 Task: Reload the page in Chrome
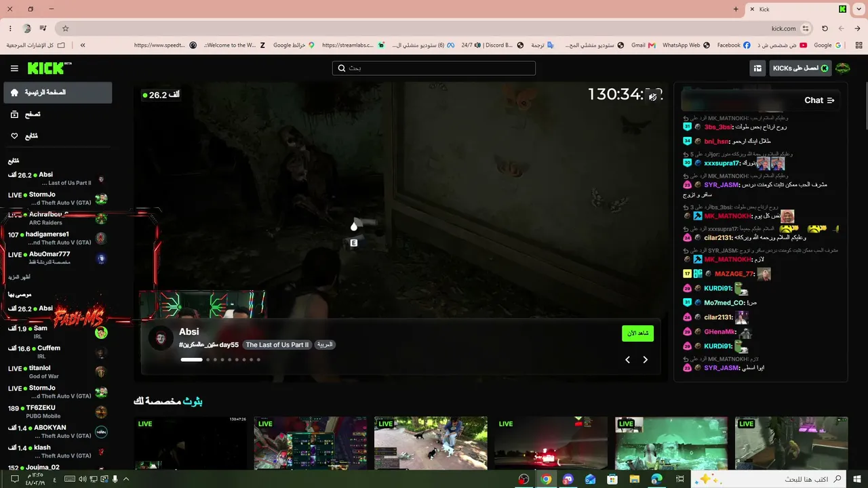click(825, 28)
